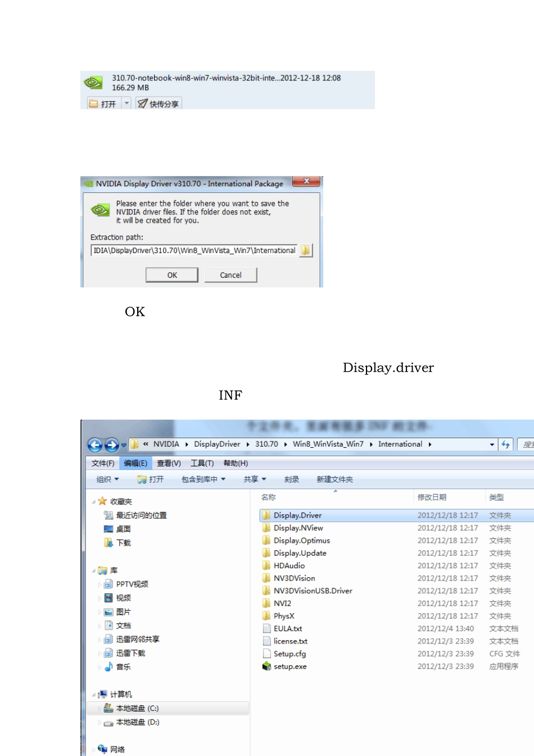Click International breadcrumb segment
Screen dimensions: 534x756
click(400, 444)
